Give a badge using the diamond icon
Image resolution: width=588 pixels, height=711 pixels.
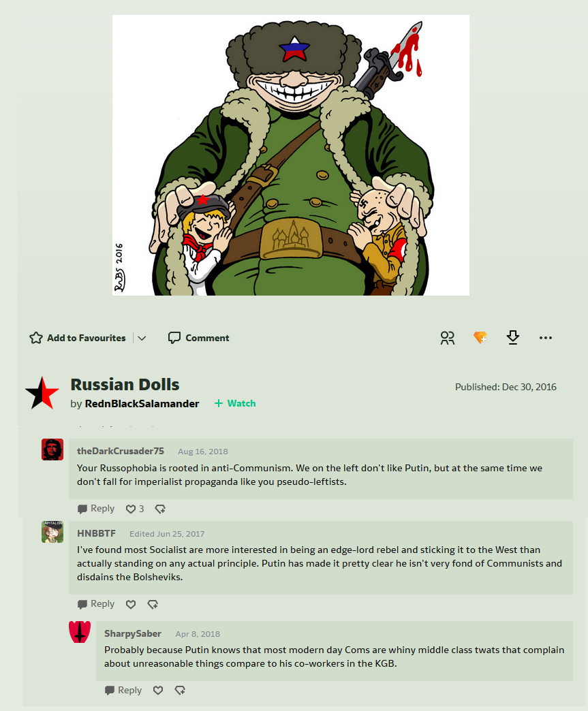(480, 337)
